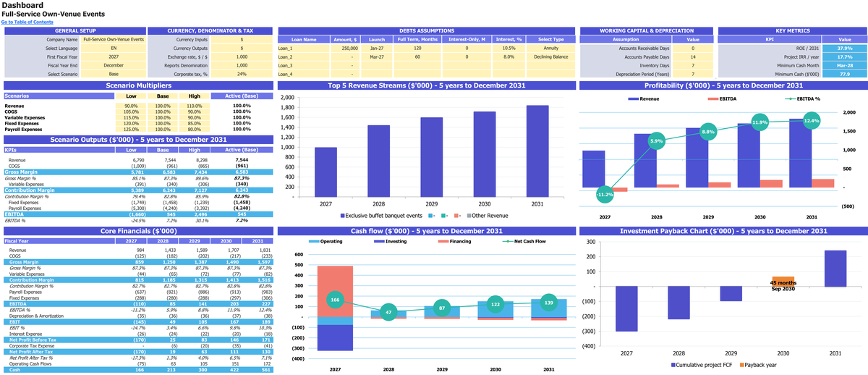Select the Depreciation Period value 7
The width and height of the screenshot is (868, 375).
(x=693, y=74)
